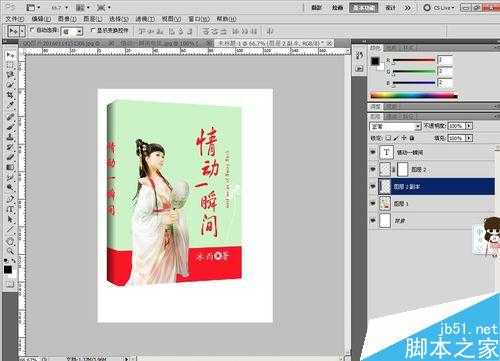Viewport: 500px width, 361px height.
Task: Open the 编辑(E) menu
Action: point(41,19)
